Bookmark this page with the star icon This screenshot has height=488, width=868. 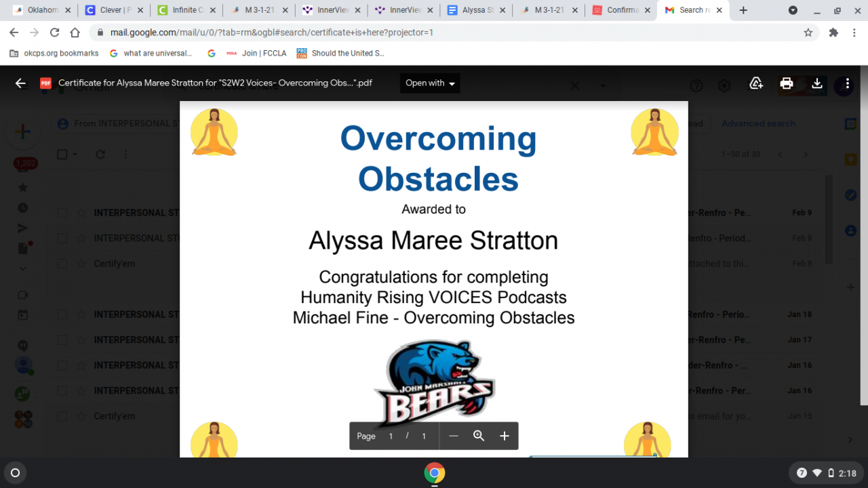coord(808,33)
